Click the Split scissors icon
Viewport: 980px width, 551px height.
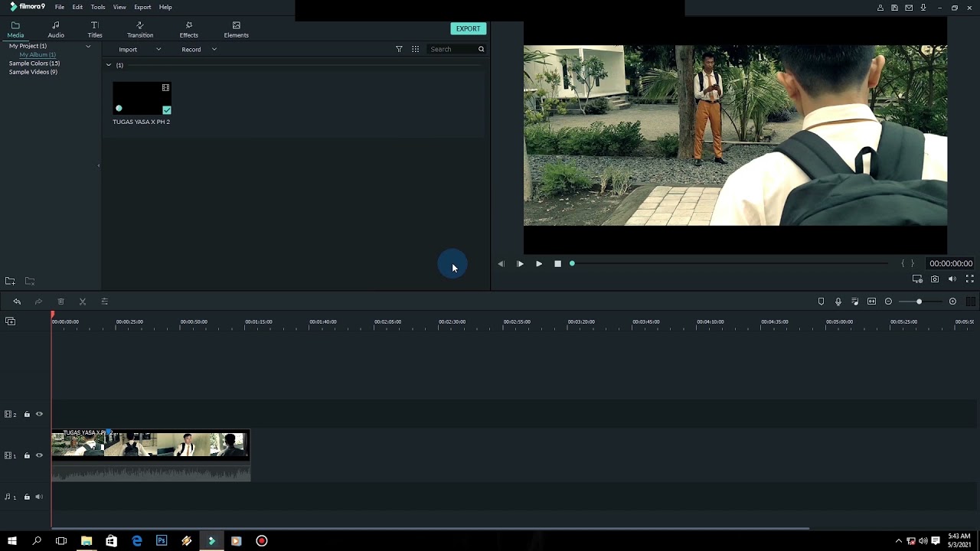(83, 302)
